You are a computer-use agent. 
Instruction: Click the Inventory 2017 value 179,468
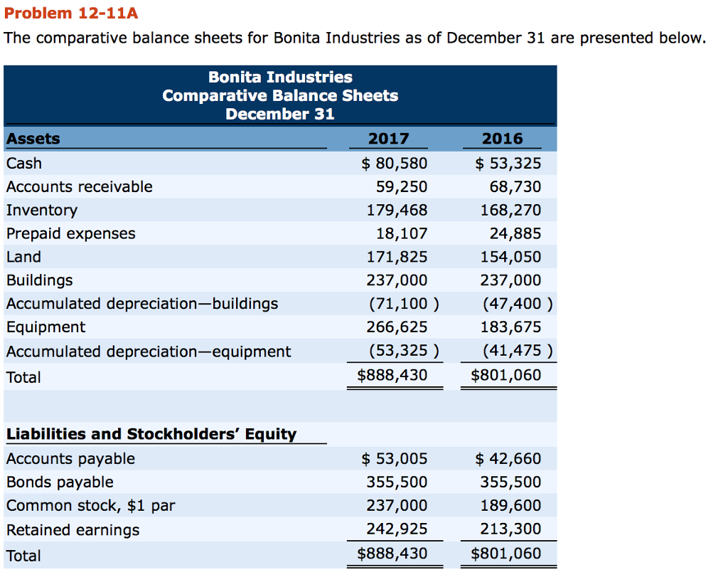click(x=397, y=211)
